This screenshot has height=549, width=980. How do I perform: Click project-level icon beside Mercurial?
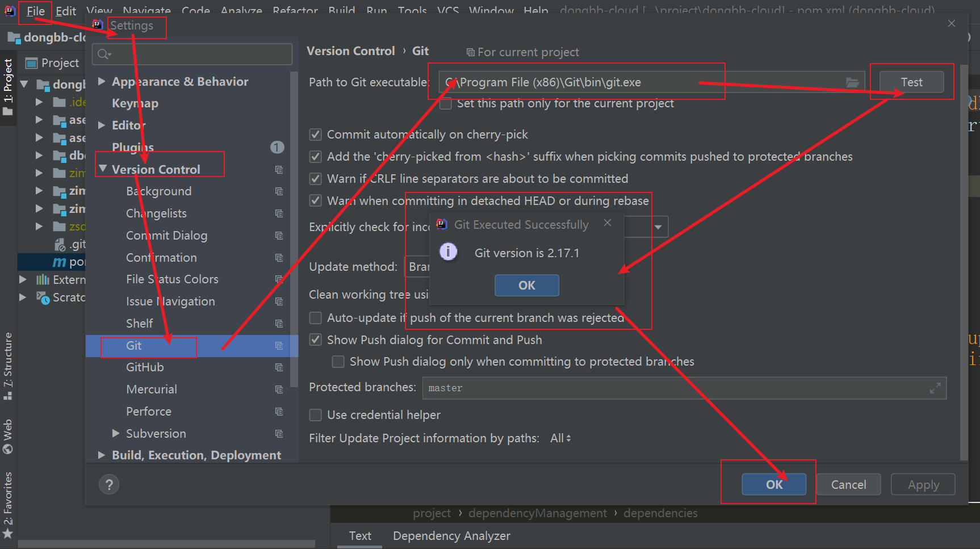279,389
